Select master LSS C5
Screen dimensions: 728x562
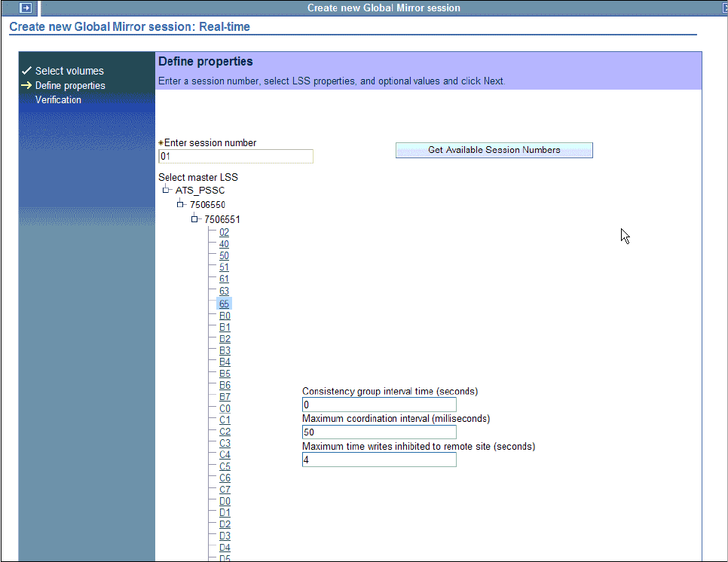(225, 466)
